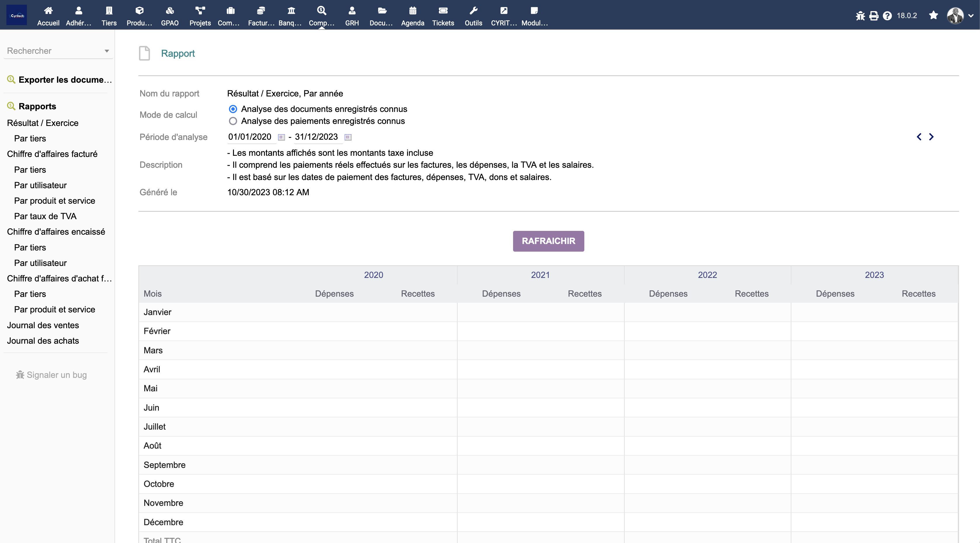Screen dimensions: 980x543
Task: Open Par tiers under Chiffre d'affaires d'achat
Action: 30,294
